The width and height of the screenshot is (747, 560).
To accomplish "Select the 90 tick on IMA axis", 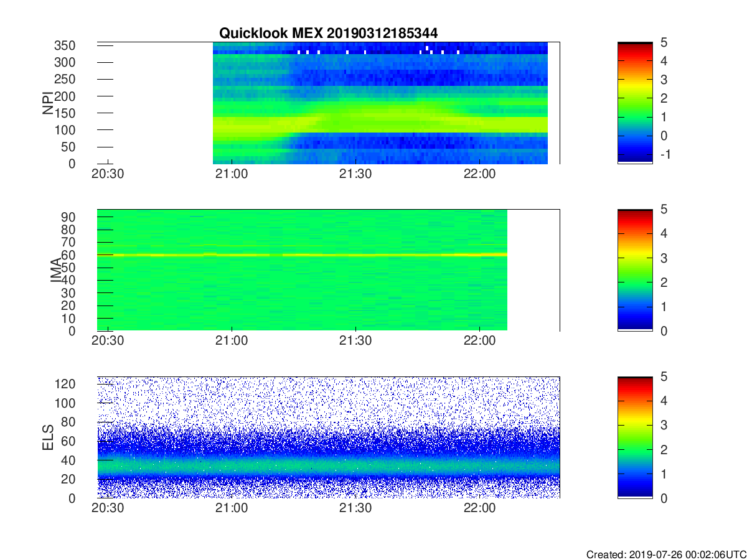I will tap(68, 217).
